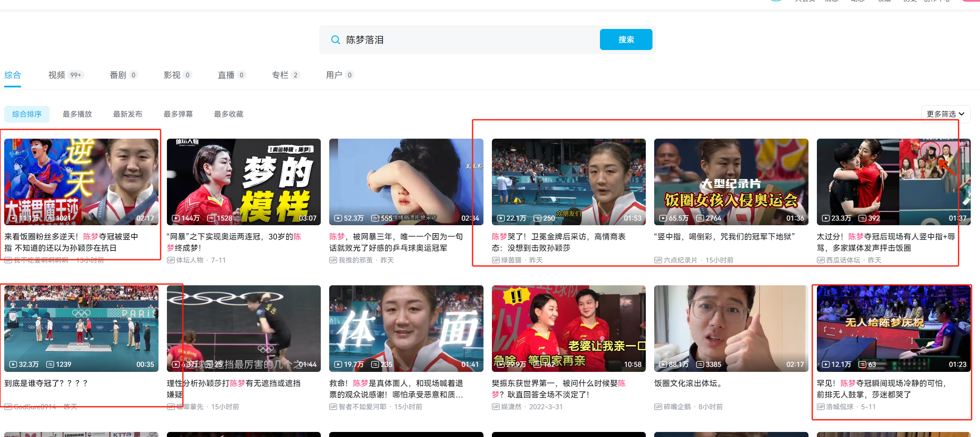
Task: Select the 用户 tab
Action: 334,75
